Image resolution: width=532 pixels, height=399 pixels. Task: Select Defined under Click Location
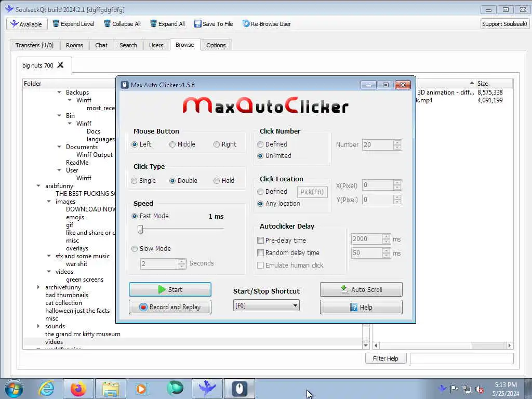coord(260,192)
